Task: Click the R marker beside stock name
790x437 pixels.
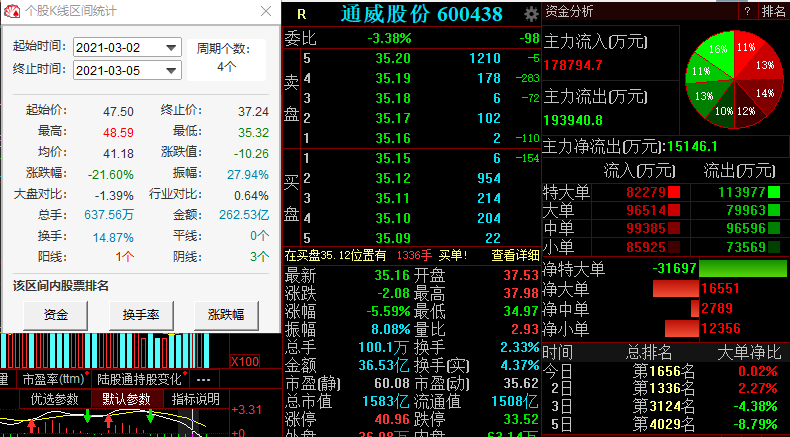Action: point(301,15)
